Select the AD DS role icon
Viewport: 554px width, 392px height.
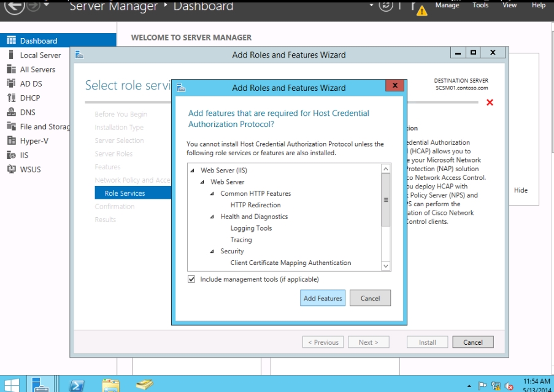click(x=11, y=83)
